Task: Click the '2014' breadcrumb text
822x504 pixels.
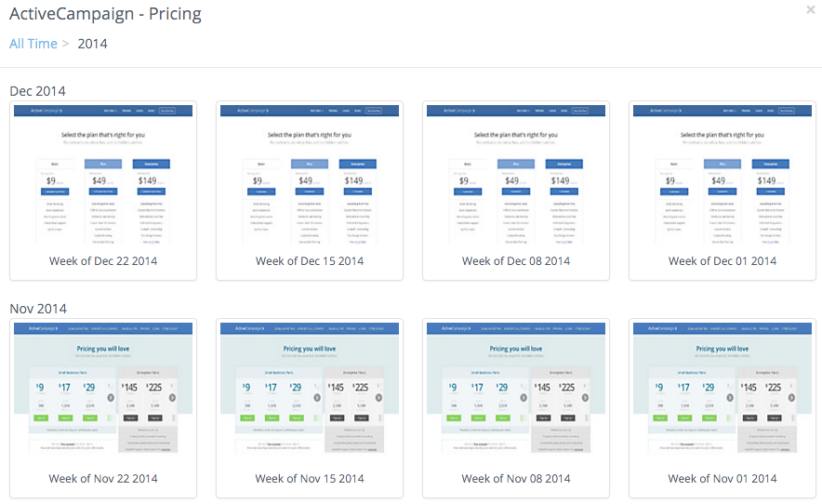Action: [x=92, y=44]
